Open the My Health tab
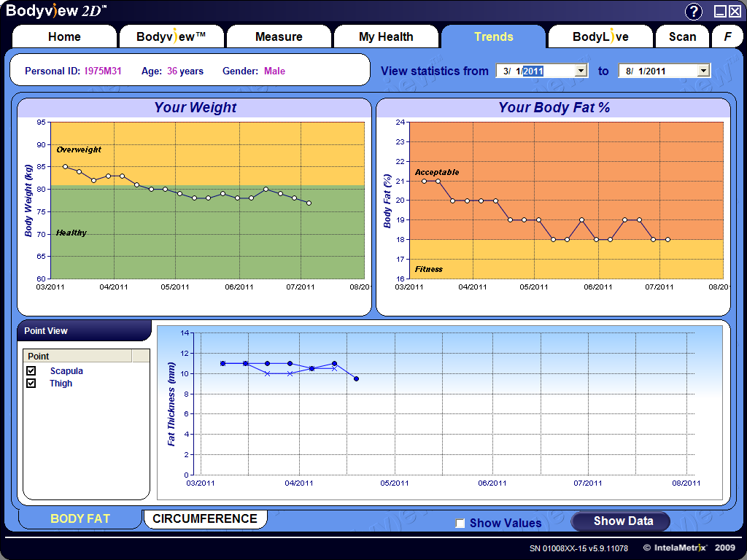 point(386,36)
